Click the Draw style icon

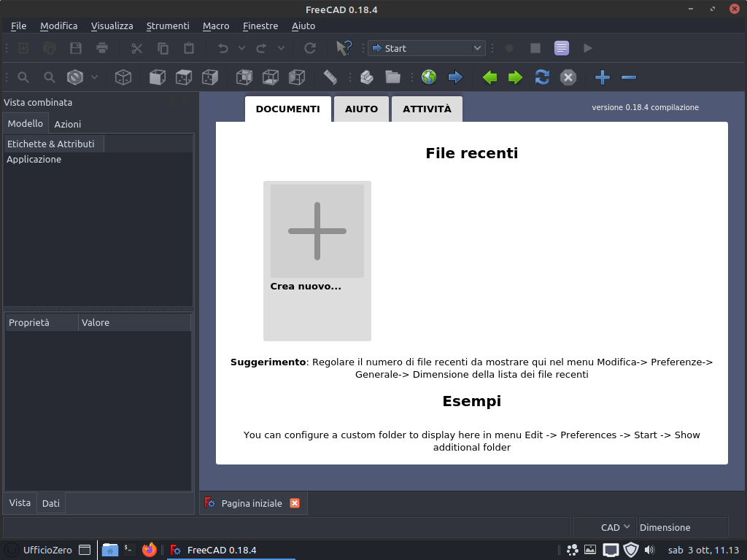75,77
